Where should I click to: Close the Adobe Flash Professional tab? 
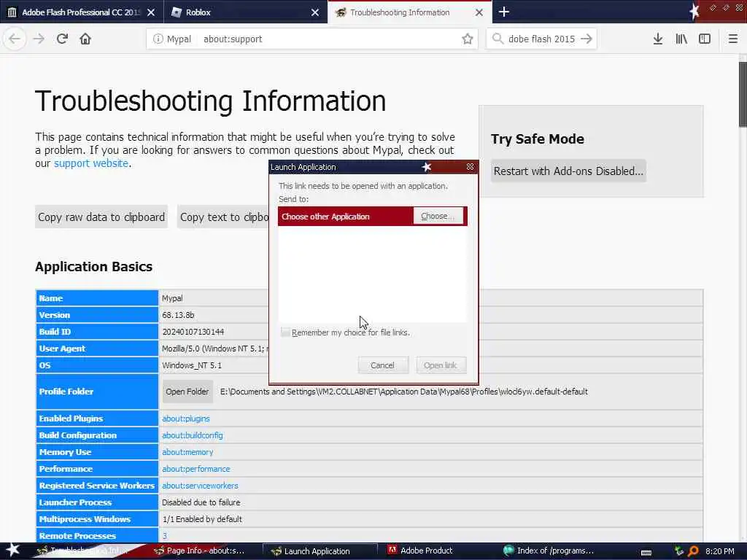click(151, 12)
